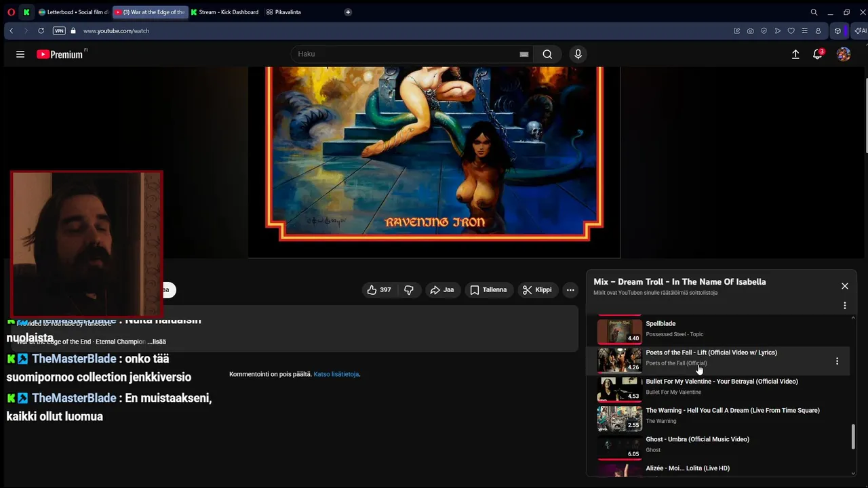
Task: Click the playlist panel scrollbar thumb
Action: click(x=854, y=436)
